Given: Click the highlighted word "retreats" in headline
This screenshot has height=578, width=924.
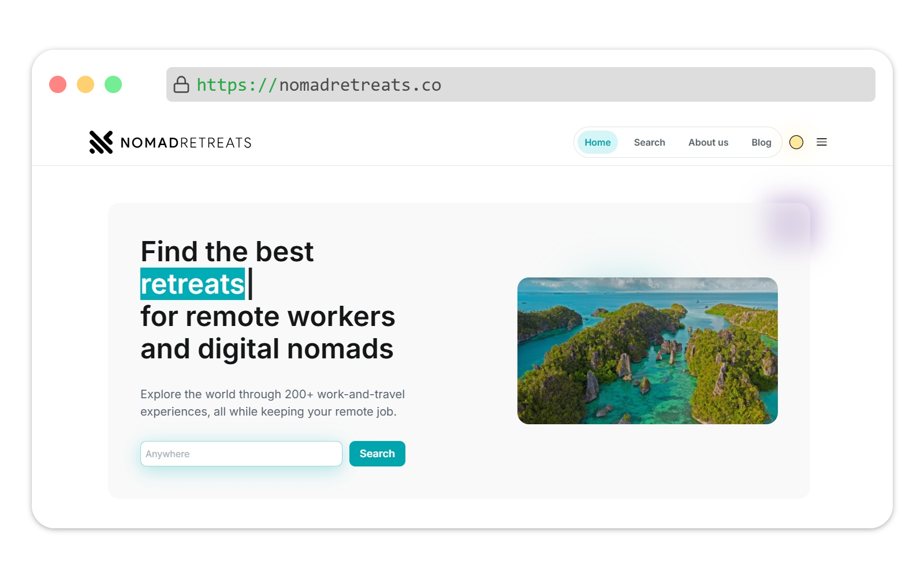Looking at the screenshot, I should click(x=192, y=284).
